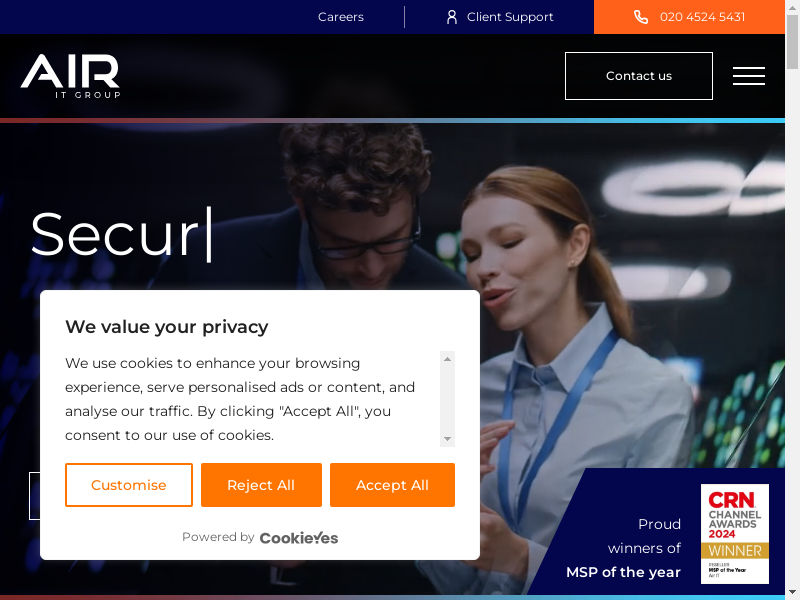
Task: Click the phone handset icon
Action: click(x=641, y=17)
